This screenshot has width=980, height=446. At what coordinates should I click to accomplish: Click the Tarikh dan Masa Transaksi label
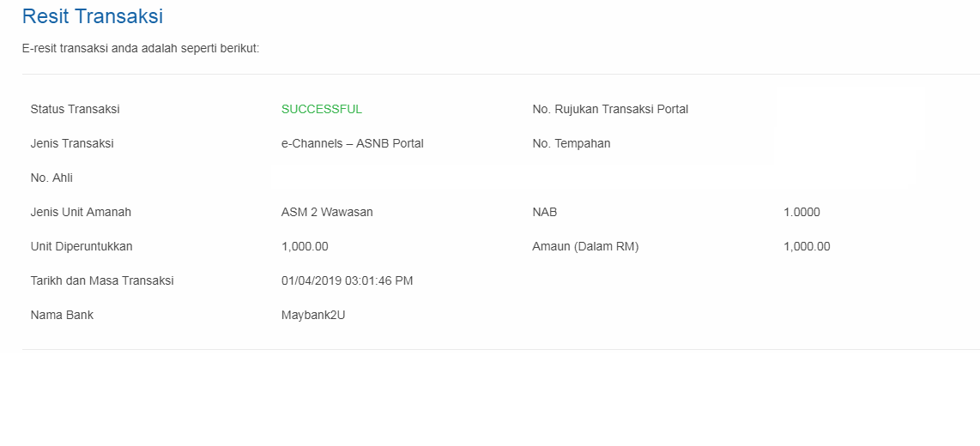pyautogui.click(x=102, y=281)
